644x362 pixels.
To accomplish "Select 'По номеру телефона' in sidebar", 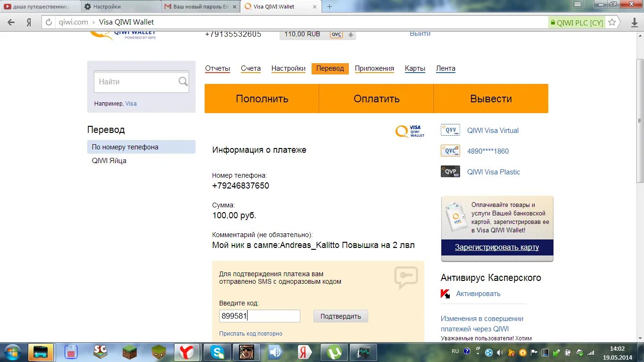I will [141, 147].
